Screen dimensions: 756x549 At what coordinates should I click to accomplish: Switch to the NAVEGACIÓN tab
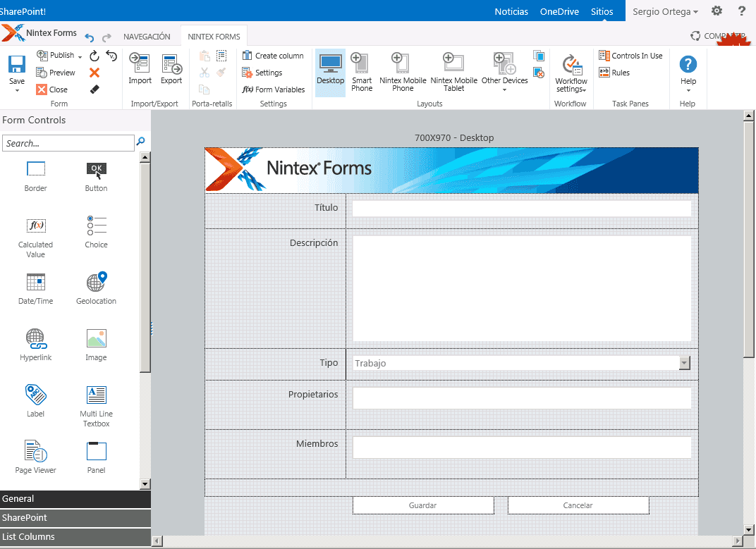147,37
